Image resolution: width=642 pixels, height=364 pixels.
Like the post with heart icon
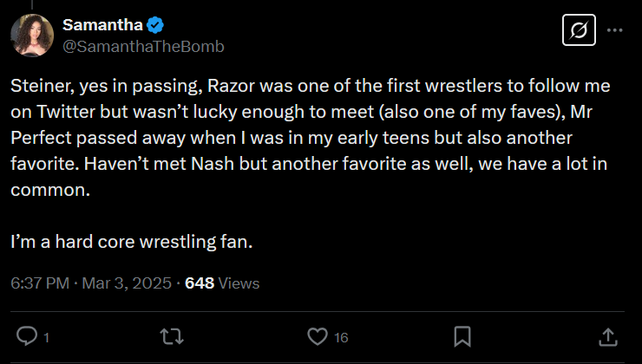coord(318,336)
